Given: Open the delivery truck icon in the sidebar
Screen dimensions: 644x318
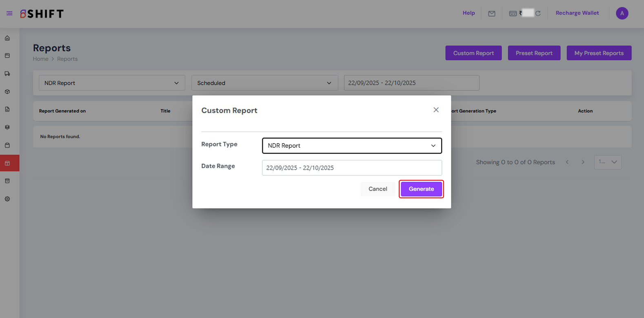Looking at the screenshot, I should click(7, 74).
